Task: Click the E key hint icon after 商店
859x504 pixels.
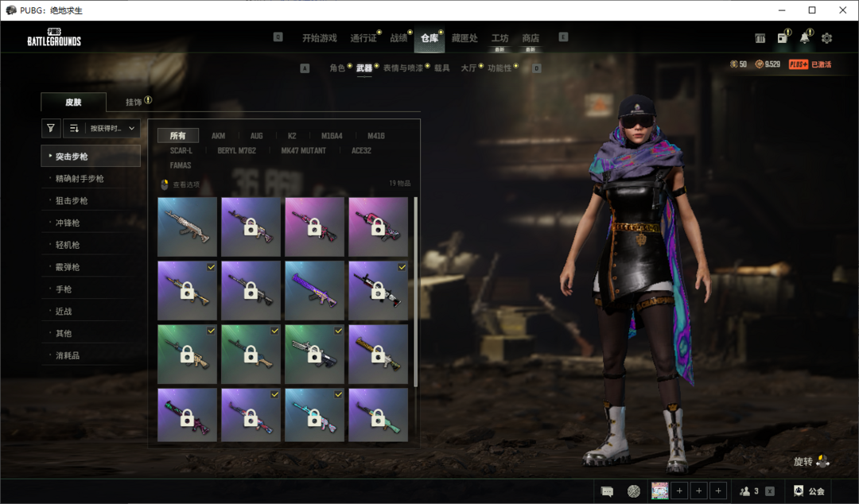Action: point(563,37)
